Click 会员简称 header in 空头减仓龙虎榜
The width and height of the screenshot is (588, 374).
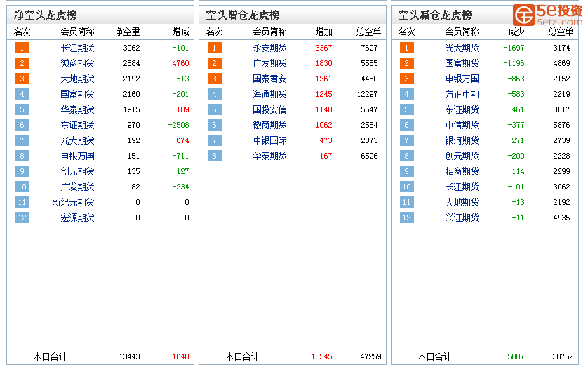coord(462,32)
